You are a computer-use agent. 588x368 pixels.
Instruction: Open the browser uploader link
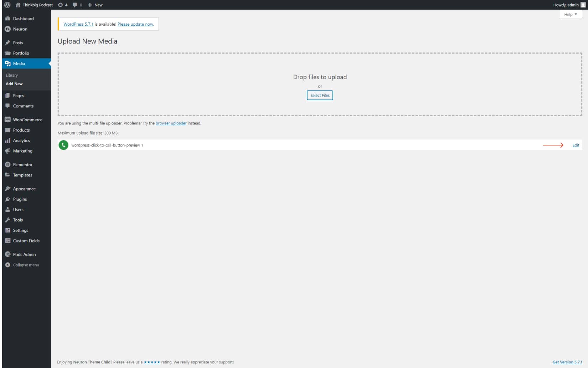[170, 123]
